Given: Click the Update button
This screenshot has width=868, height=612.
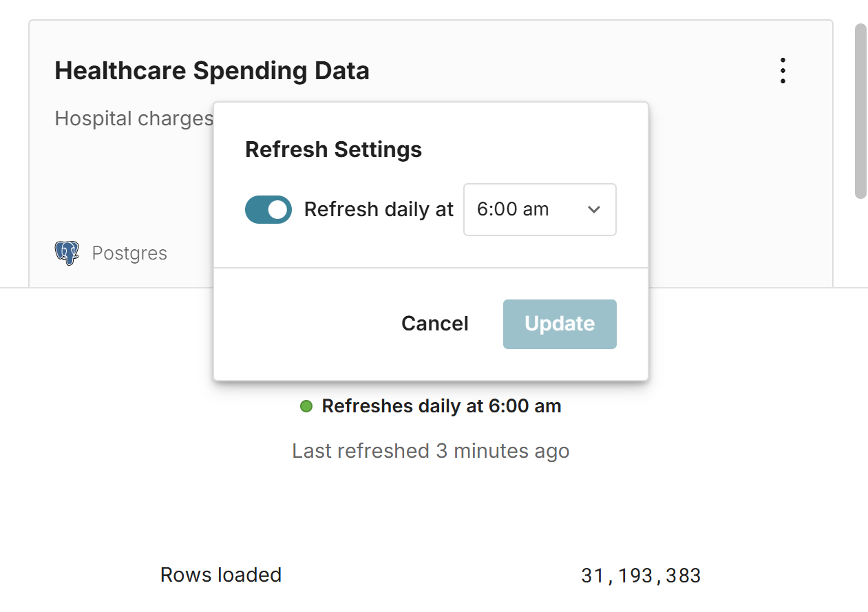Looking at the screenshot, I should coord(560,324).
